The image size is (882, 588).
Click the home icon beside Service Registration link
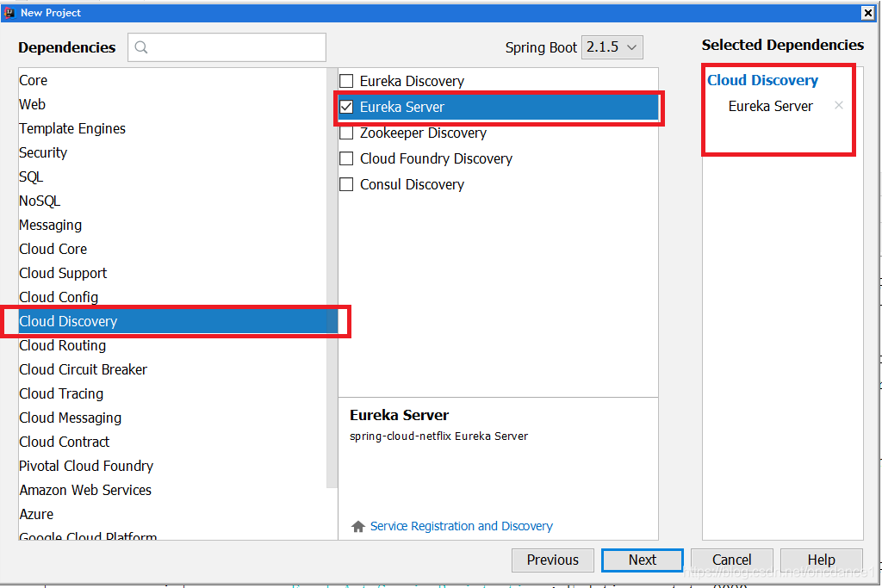pos(357,526)
